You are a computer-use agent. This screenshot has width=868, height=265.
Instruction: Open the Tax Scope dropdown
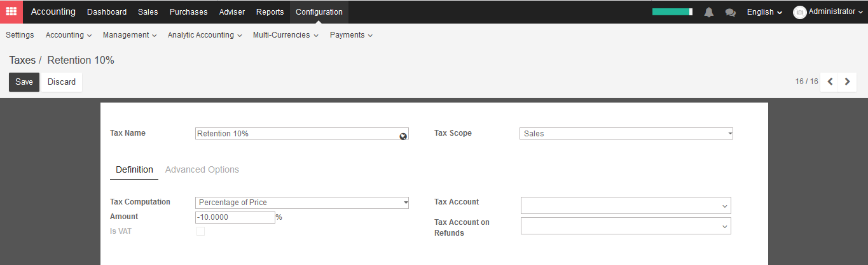(626, 134)
